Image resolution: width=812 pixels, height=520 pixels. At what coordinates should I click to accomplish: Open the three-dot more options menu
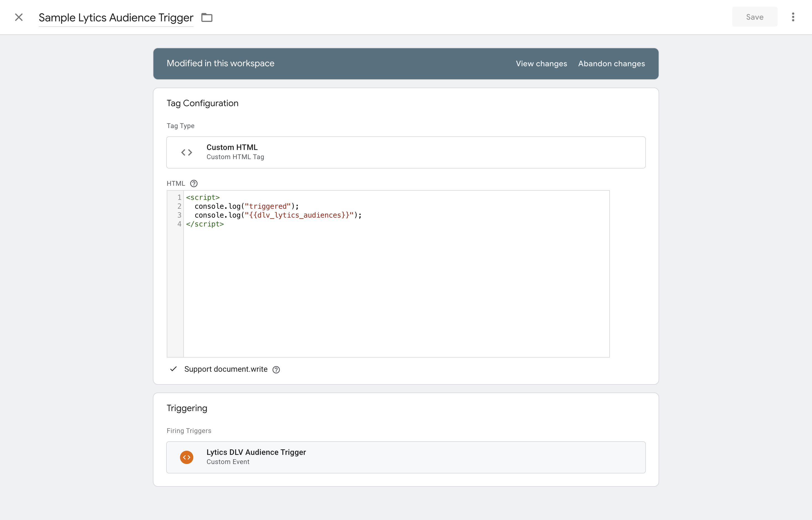click(793, 17)
